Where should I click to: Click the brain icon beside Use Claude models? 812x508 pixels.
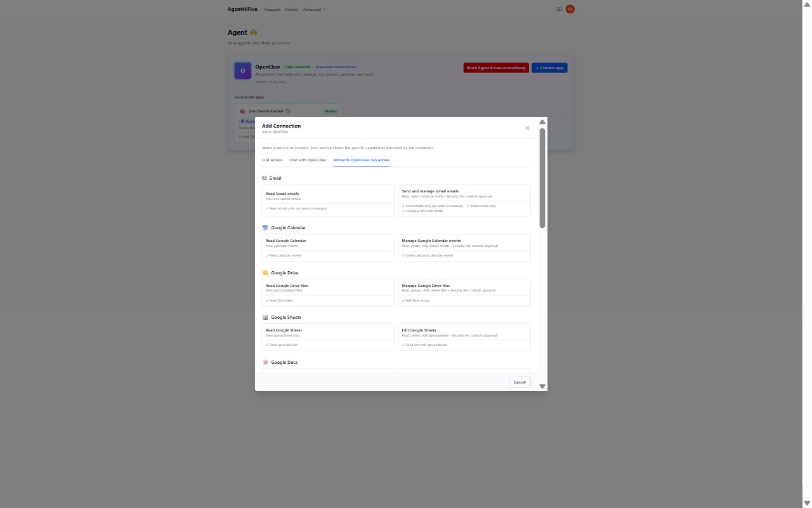point(243,111)
